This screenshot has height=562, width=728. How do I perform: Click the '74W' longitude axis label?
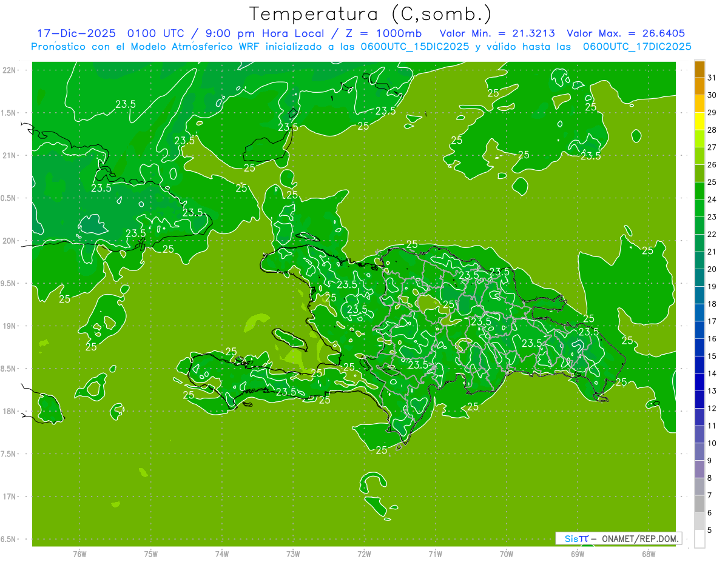(x=221, y=554)
